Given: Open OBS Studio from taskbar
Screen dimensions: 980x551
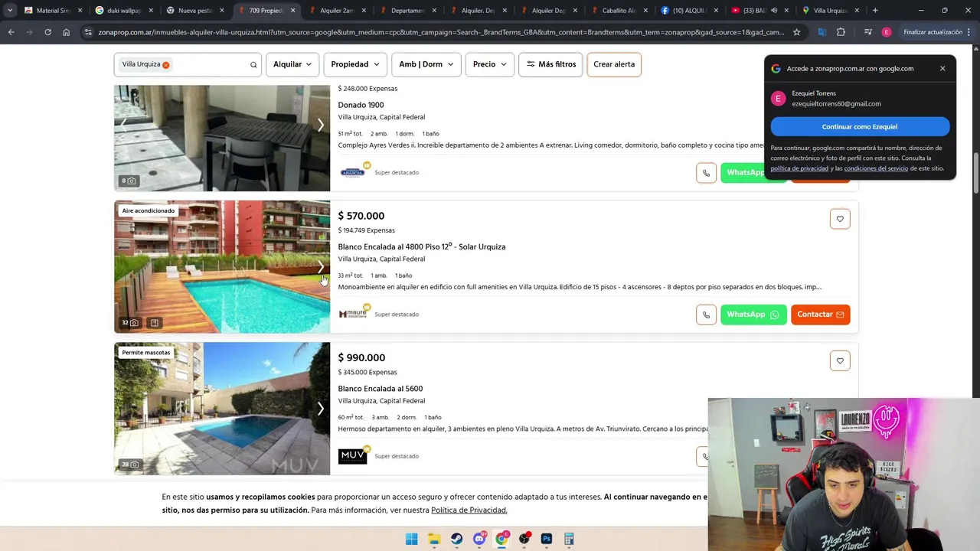Looking at the screenshot, I should [x=524, y=539].
